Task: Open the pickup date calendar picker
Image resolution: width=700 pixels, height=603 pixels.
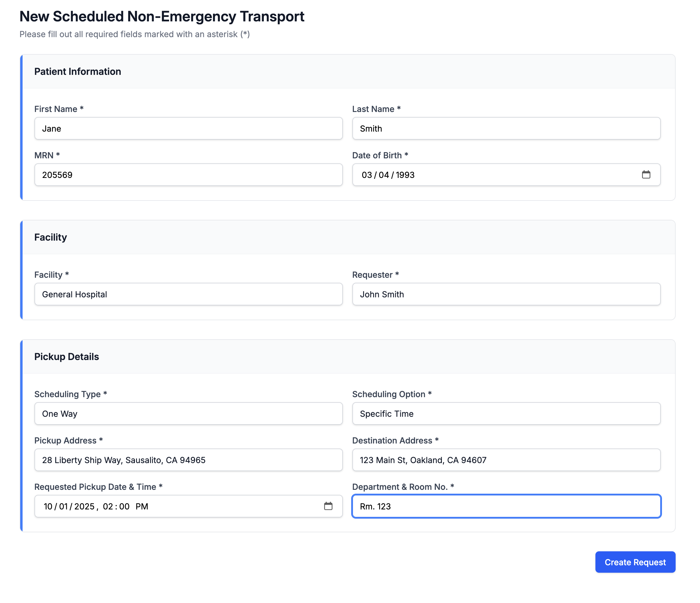Action: [x=328, y=506]
